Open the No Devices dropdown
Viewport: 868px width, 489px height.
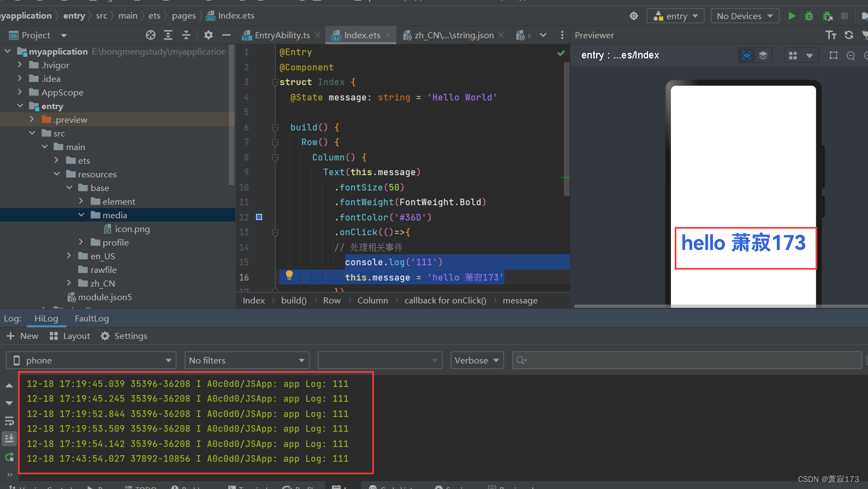(745, 16)
